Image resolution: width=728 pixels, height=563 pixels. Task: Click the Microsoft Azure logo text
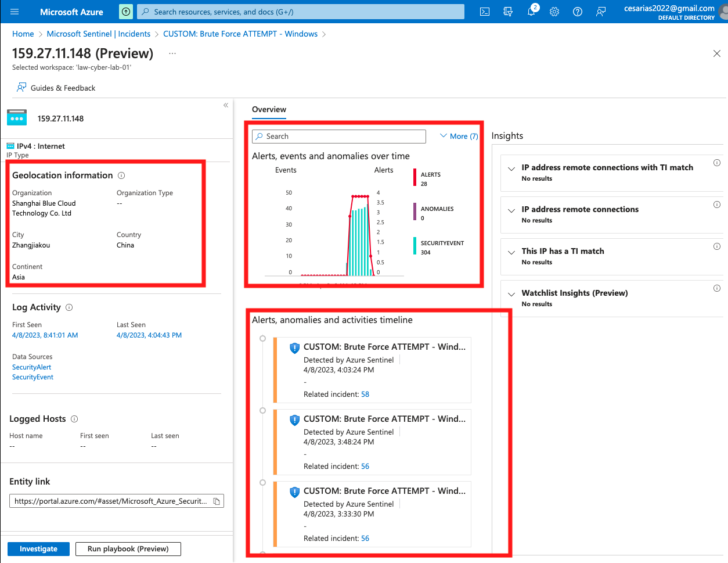click(x=71, y=12)
